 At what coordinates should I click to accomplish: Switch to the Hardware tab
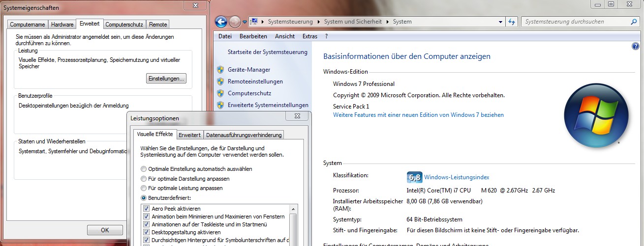(x=62, y=24)
